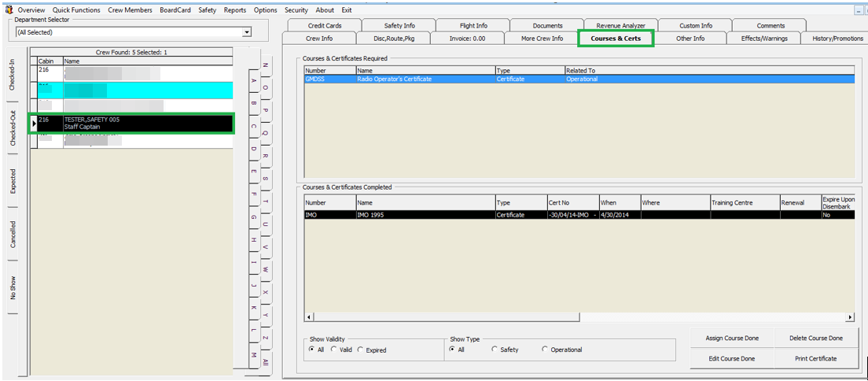Switch to the Comments tab
868x381 pixels.
[771, 25]
